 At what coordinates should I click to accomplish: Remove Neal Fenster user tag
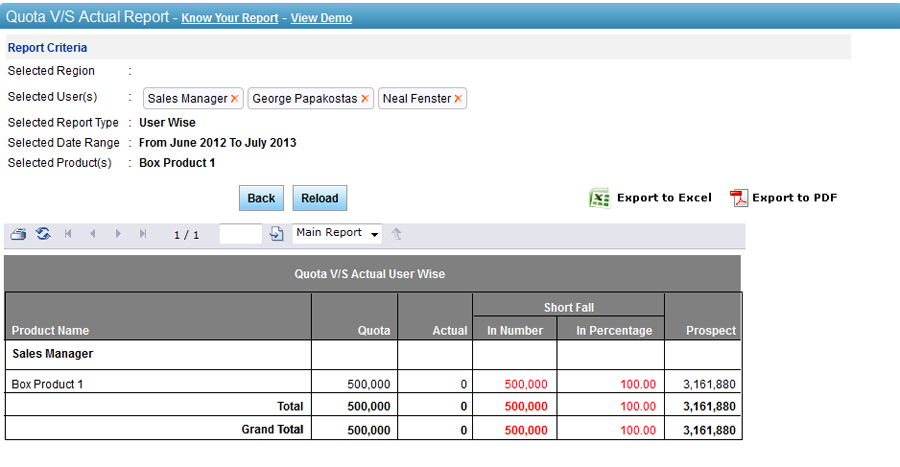tap(458, 99)
